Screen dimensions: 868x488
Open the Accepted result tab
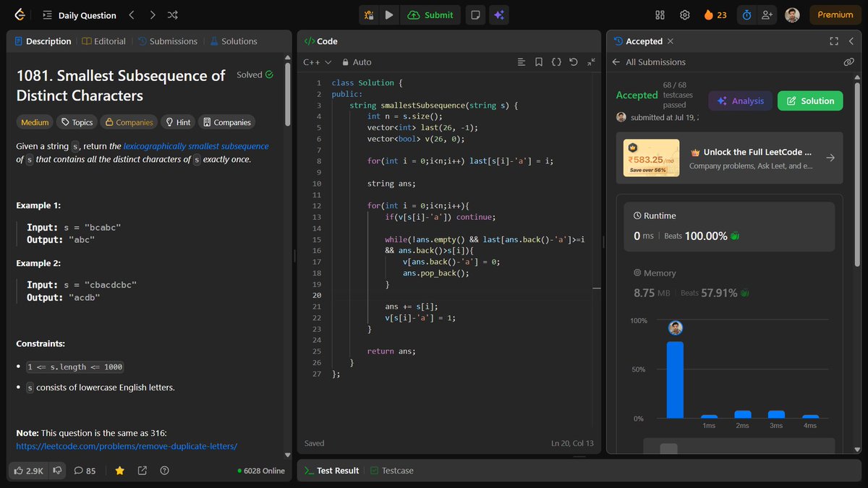click(x=638, y=41)
